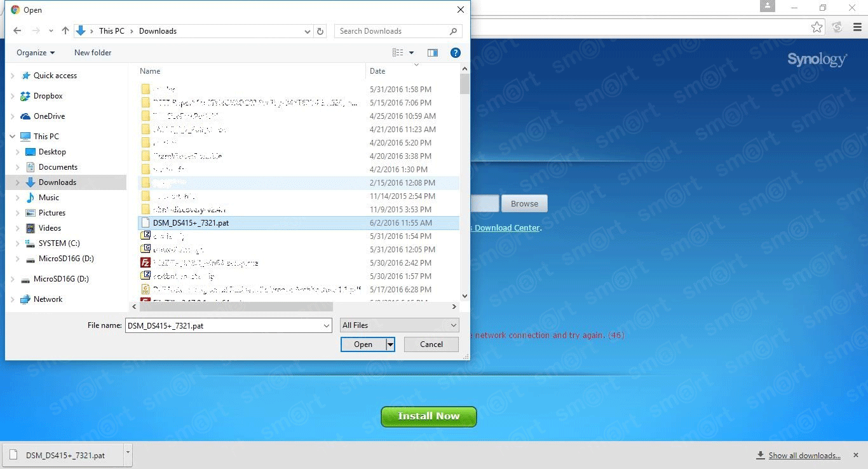Screen dimensions: 868x469
Task: Select DSM_DS415+_7321.pat in file list
Action: pyautogui.click(x=298, y=223)
